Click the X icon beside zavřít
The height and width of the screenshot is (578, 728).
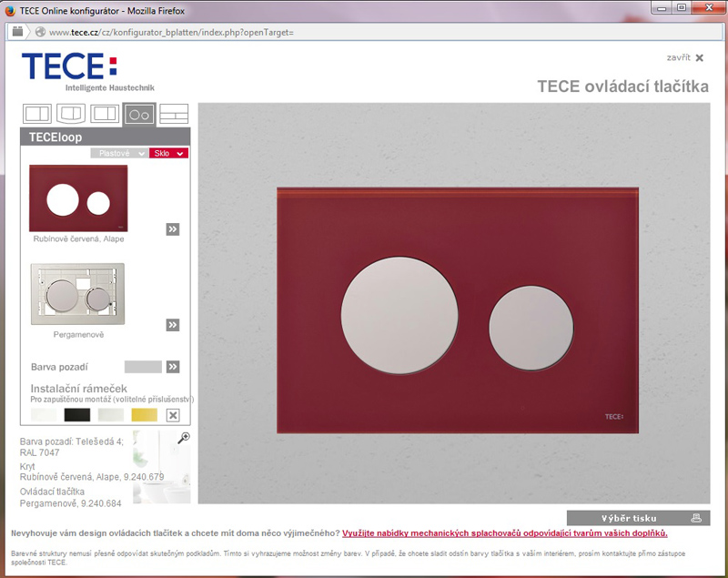(x=700, y=57)
